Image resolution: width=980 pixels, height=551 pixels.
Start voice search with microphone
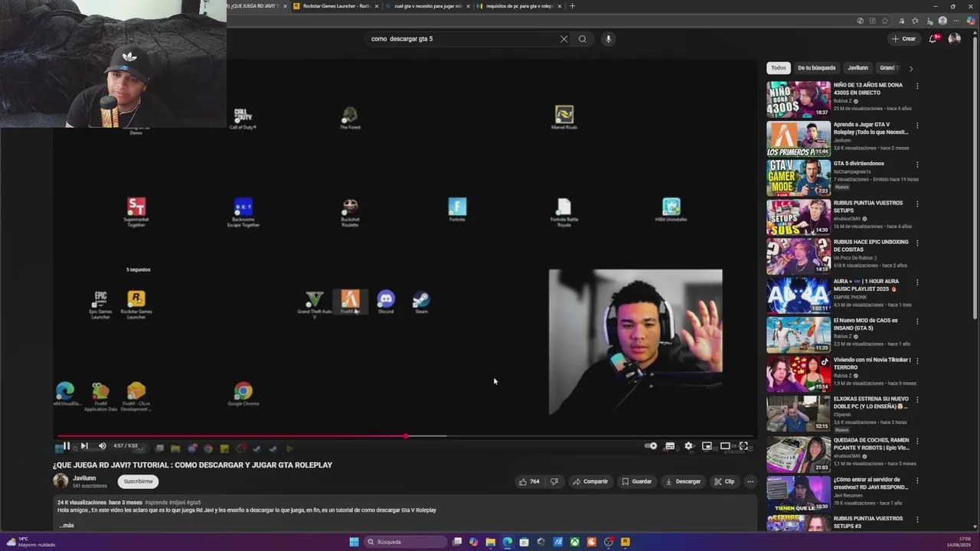tap(608, 39)
